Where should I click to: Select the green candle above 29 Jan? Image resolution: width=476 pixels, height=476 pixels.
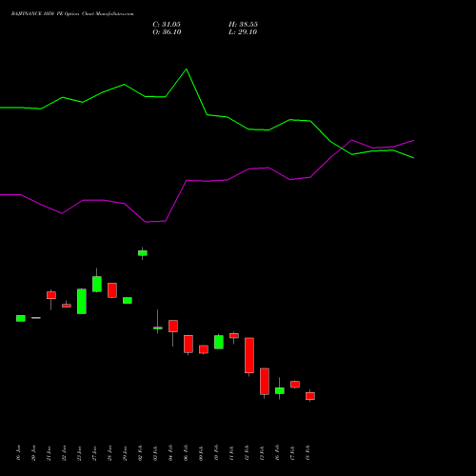tap(128, 300)
